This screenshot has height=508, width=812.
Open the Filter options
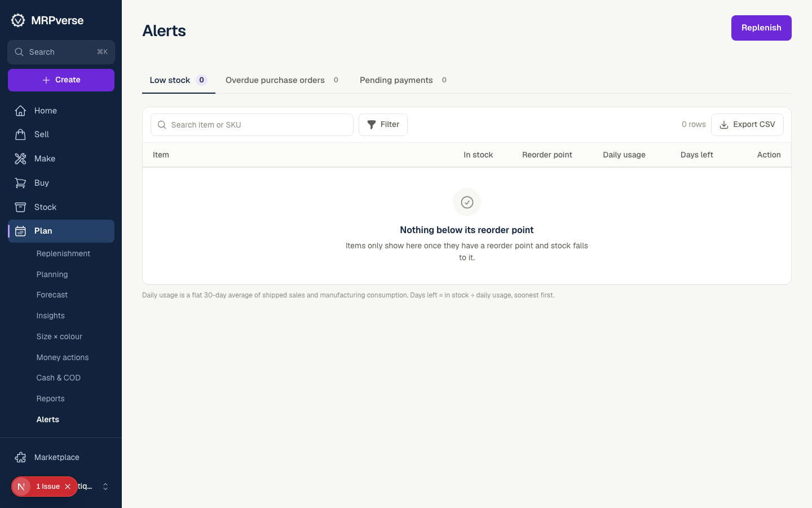tap(383, 125)
